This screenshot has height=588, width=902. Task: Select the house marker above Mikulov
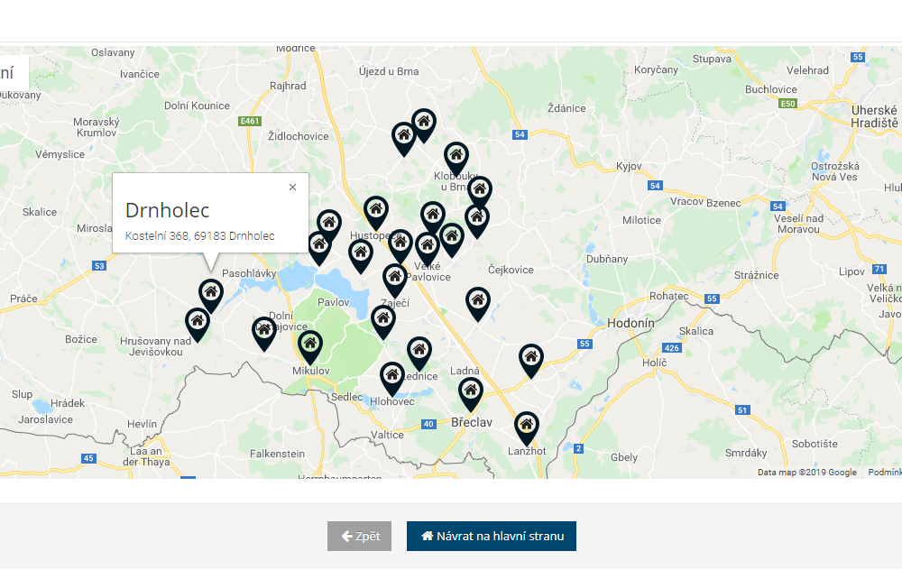(310, 345)
